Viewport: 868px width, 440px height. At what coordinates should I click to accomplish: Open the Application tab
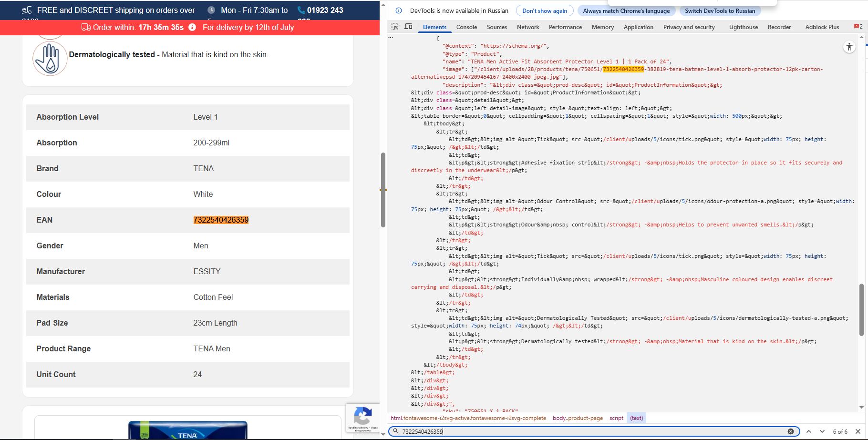[639, 27]
